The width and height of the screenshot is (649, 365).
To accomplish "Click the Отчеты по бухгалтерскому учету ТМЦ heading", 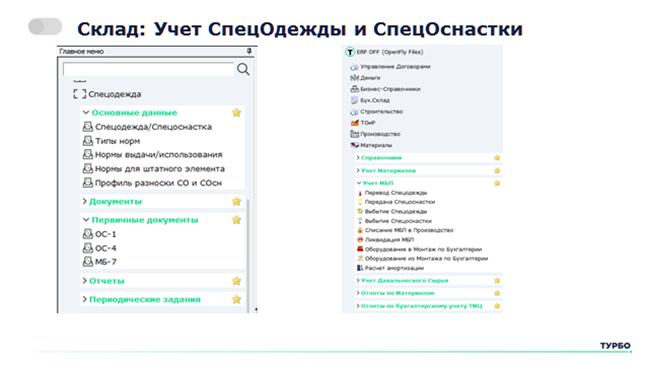I will pyautogui.click(x=421, y=306).
